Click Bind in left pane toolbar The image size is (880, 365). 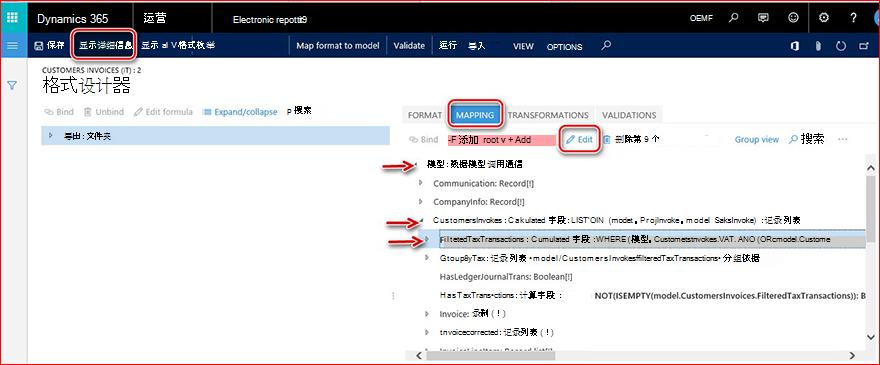59,112
